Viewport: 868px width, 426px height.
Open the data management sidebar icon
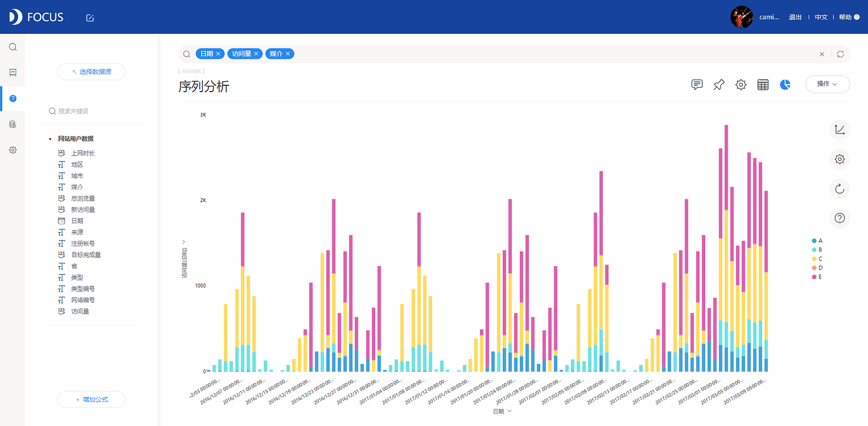[12, 124]
